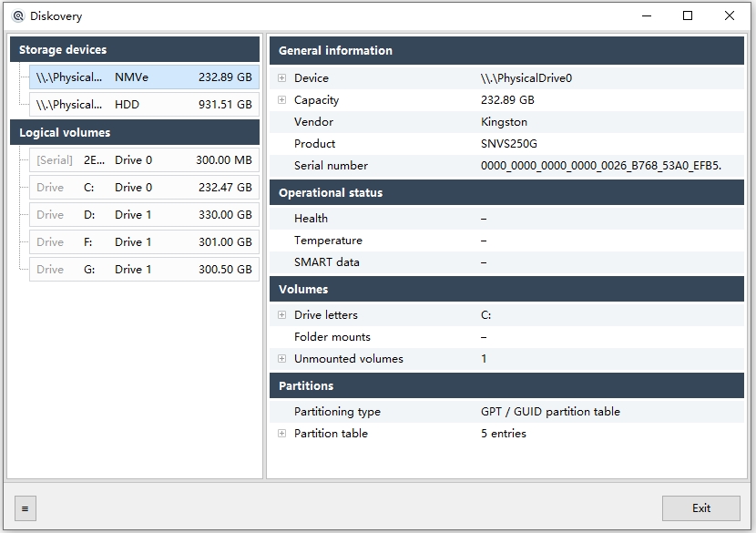Expand the Drive letters row
This screenshot has width=756, height=533.
pos(282,315)
